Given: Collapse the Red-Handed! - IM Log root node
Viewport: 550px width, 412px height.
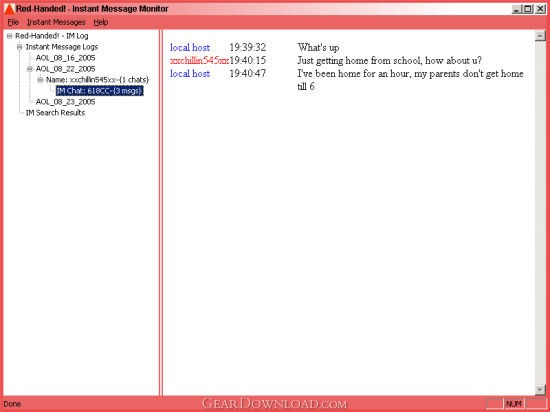Looking at the screenshot, I should [9, 36].
